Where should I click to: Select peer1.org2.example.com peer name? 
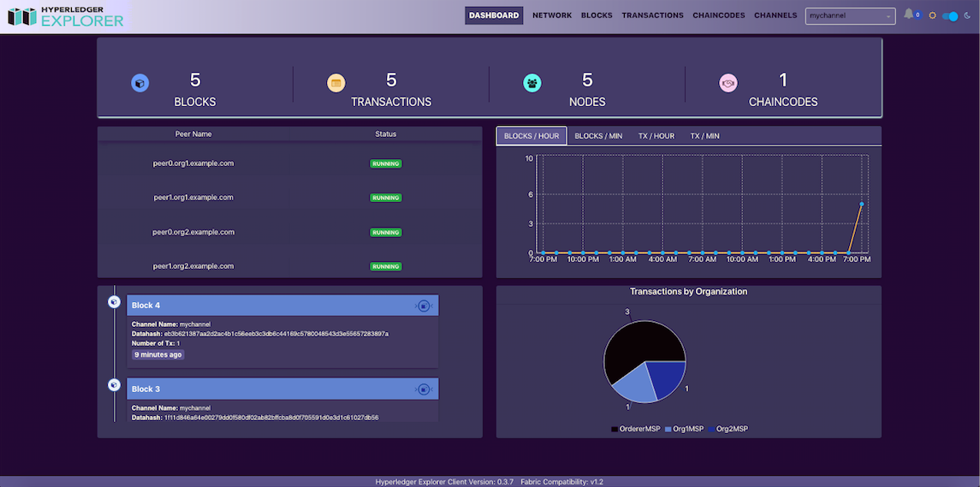click(x=193, y=265)
